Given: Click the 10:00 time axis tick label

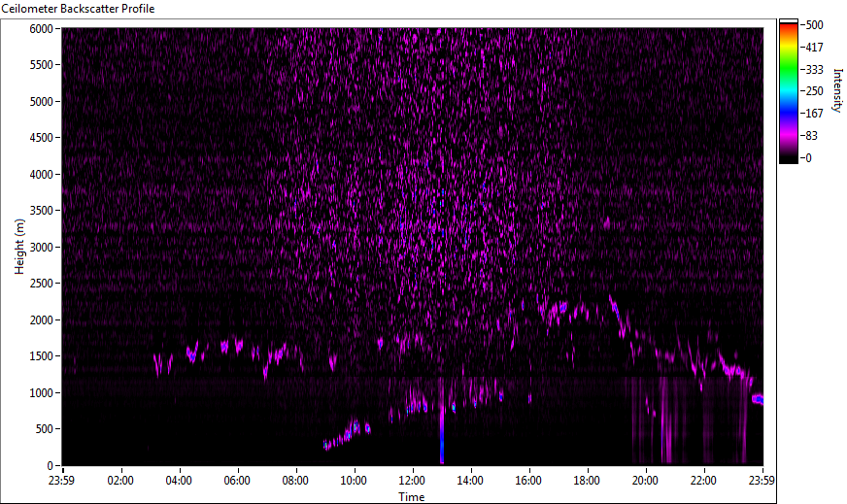Looking at the screenshot, I should tap(354, 481).
